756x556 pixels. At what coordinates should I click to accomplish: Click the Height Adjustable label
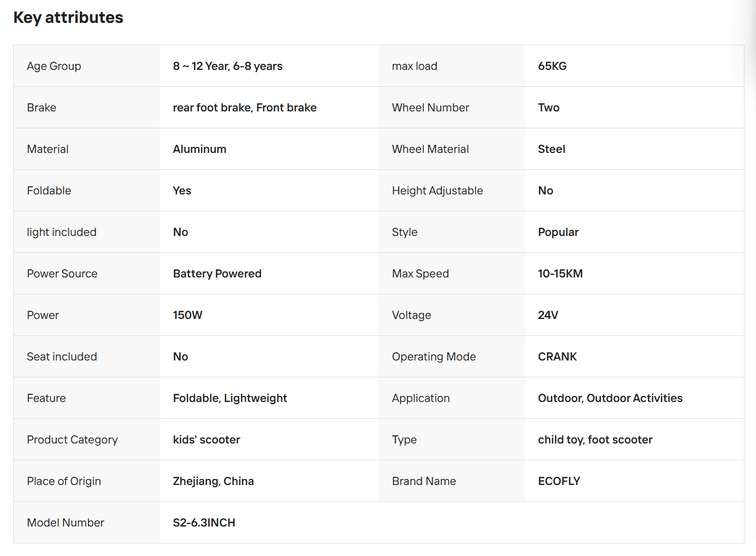click(438, 191)
